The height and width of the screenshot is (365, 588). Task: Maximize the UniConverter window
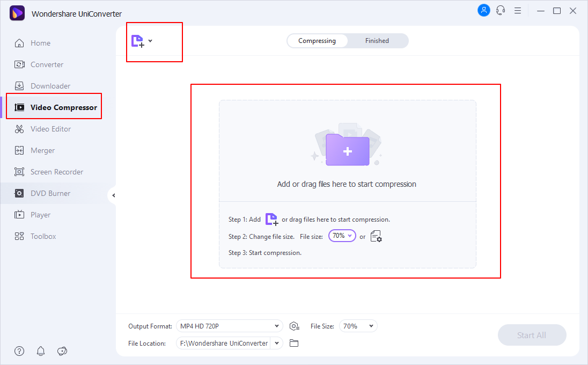[x=557, y=11]
